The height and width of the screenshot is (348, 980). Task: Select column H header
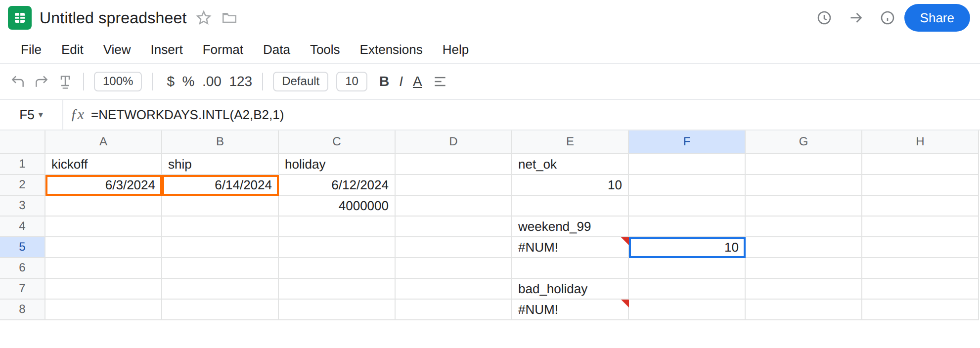pos(920,142)
